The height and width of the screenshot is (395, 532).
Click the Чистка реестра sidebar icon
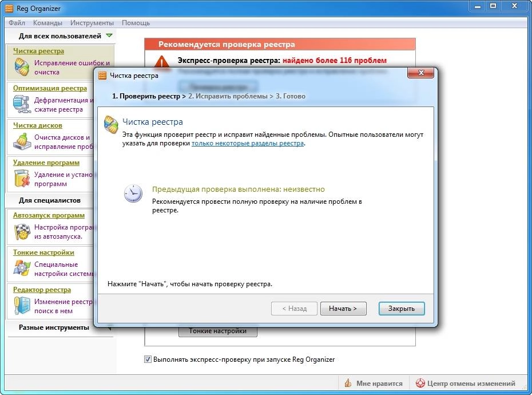click(x=22, y=66)
